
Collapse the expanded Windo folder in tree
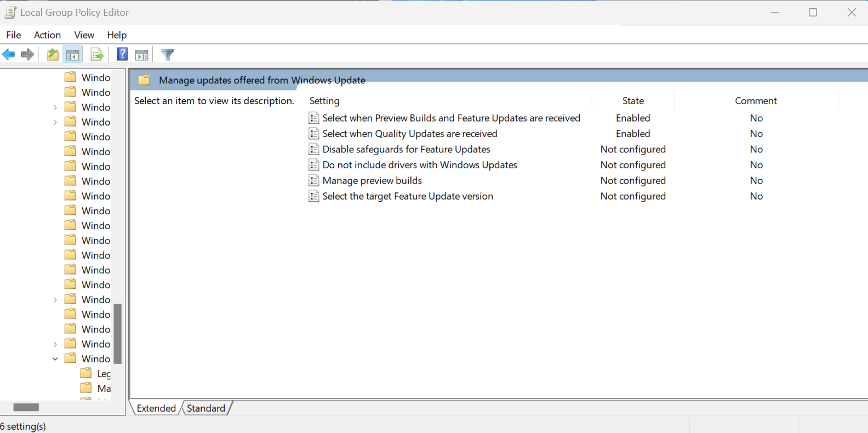point(55,359)
